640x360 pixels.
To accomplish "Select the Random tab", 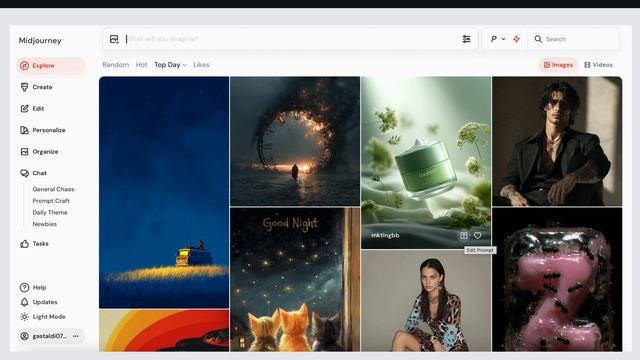I will 116,64.
